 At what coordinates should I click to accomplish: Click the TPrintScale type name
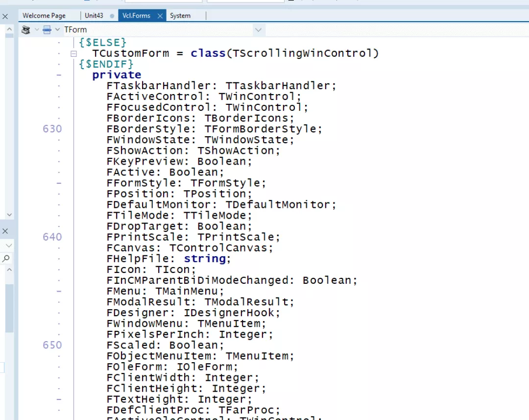236,237
